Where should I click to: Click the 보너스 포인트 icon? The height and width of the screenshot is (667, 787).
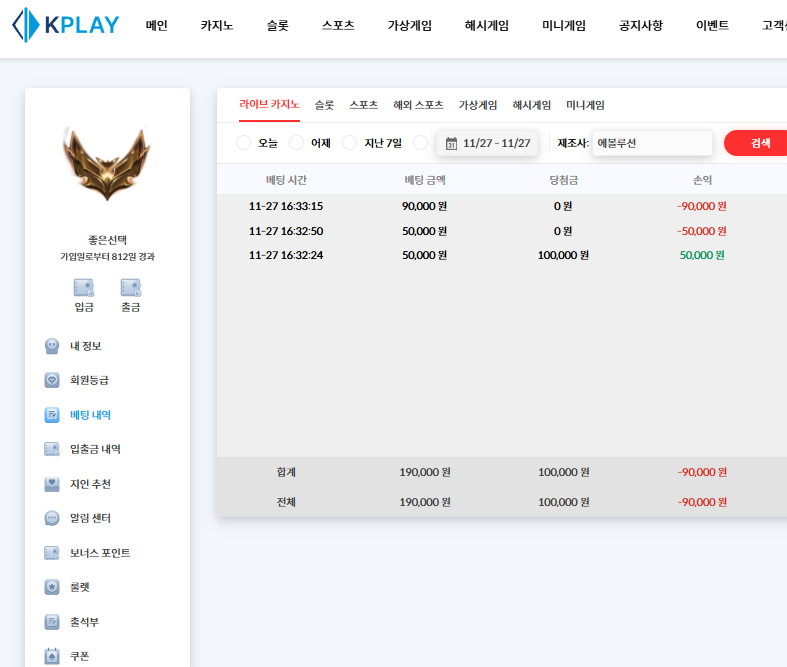52,553
